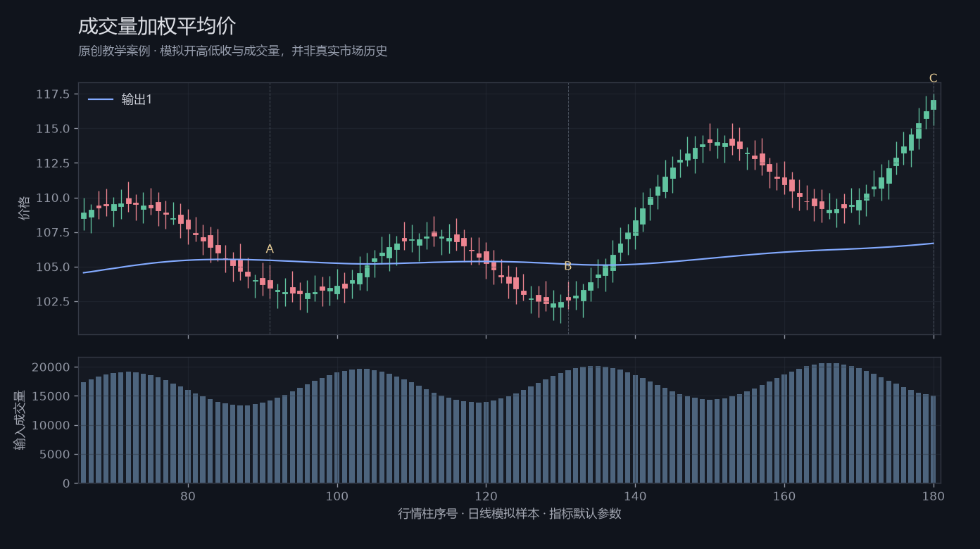Click the 价格 y-axis label
Image resolution: width=980 pixels, height=549 pixels.
pyautogui.click(x=25, y=208)
